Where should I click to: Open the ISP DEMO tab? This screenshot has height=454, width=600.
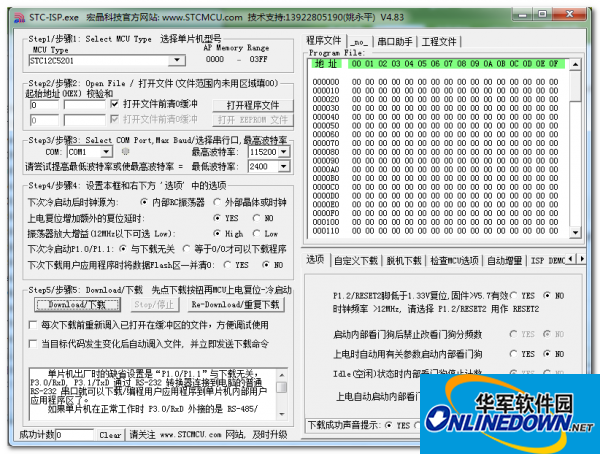click(548, 261)
